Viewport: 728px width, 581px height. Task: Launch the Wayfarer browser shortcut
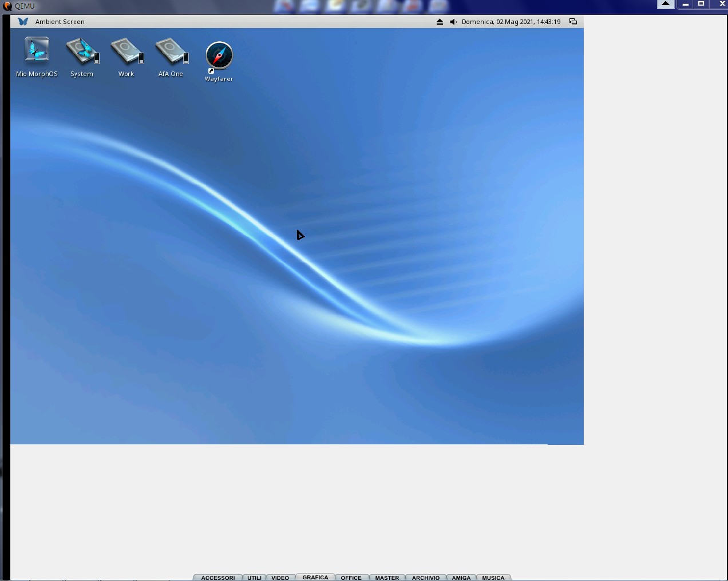pyautogui.click(x=219, y=56)
